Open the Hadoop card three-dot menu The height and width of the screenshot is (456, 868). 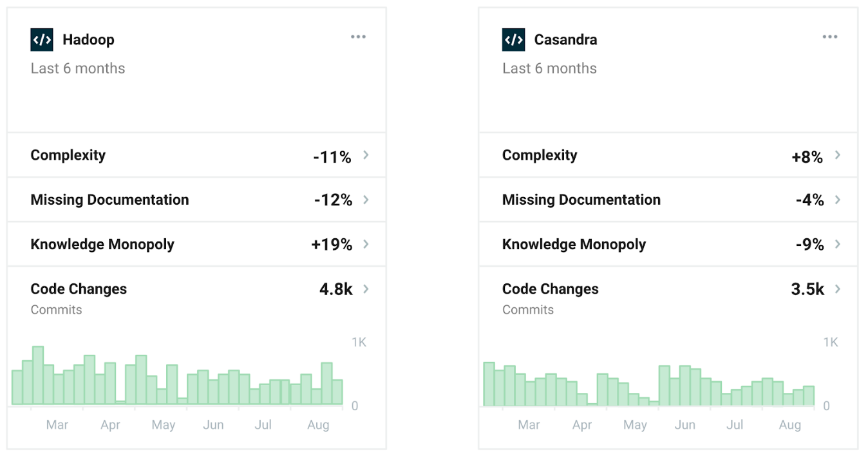click(358, 37)
